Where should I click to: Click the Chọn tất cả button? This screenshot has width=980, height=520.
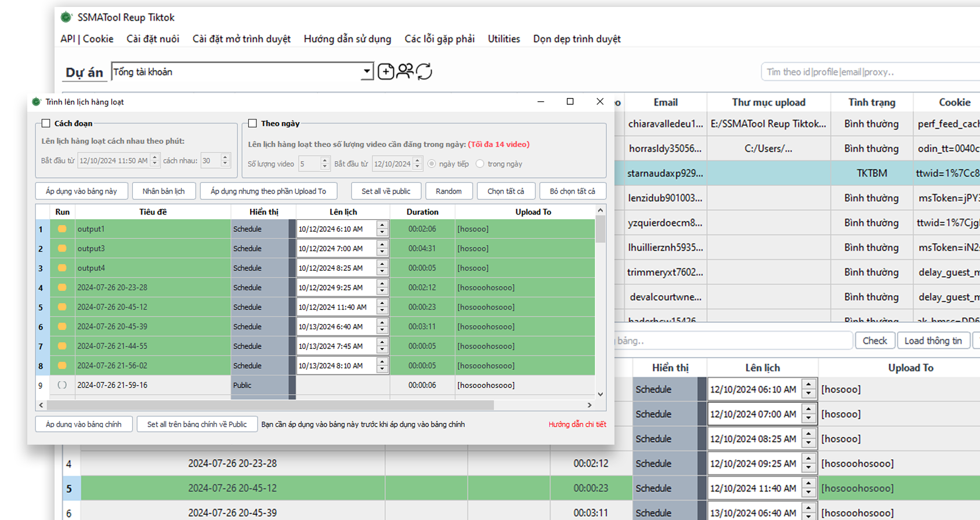pos(505,191)
